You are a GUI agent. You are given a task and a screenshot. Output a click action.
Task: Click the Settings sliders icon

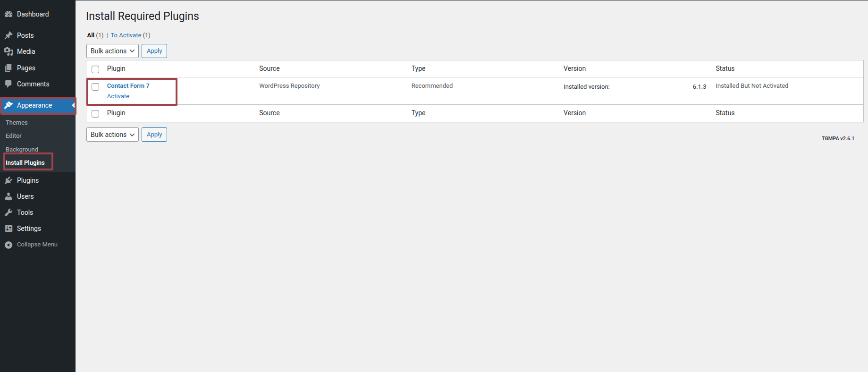[x=8, y=228]
